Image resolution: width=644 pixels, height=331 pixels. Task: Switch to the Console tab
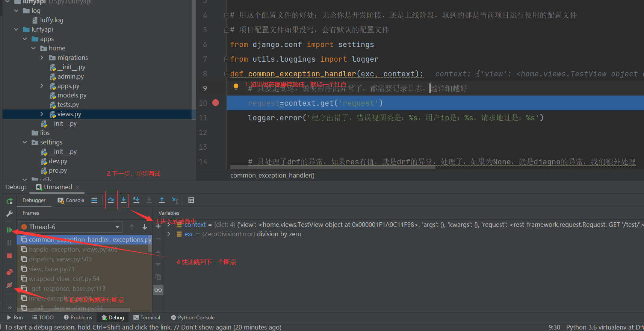[71, 200]
